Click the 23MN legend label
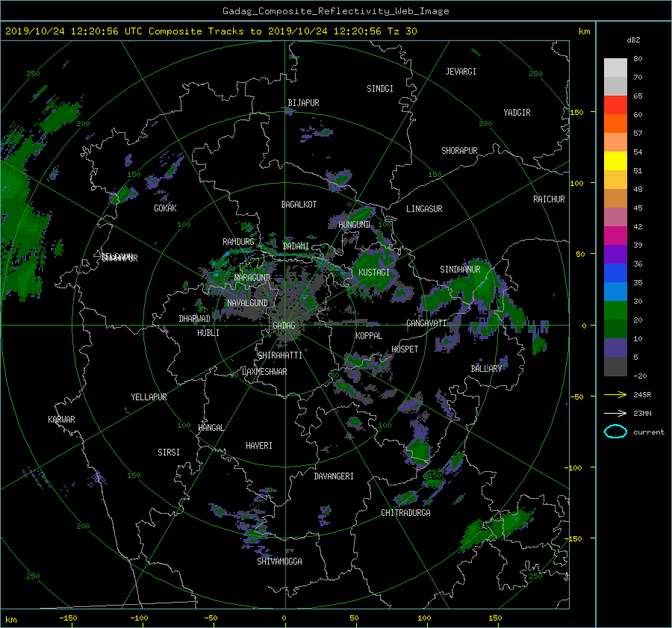Screen dimensions: 672x628 tap(642, 413)
